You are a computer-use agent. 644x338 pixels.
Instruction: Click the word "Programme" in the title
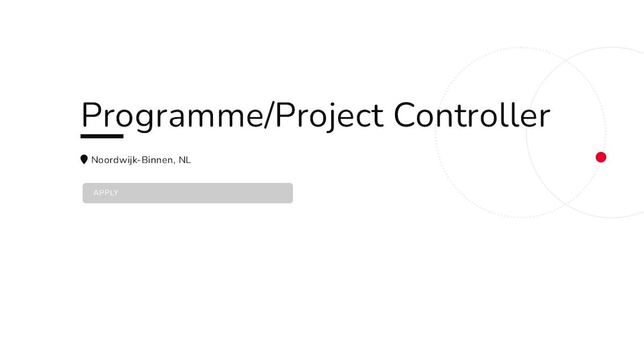click(172, 117)
